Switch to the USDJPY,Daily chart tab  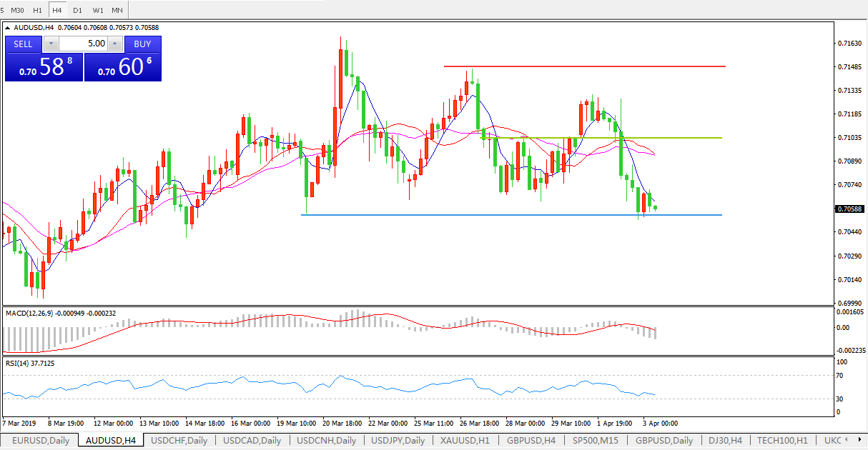coord(396,441)
